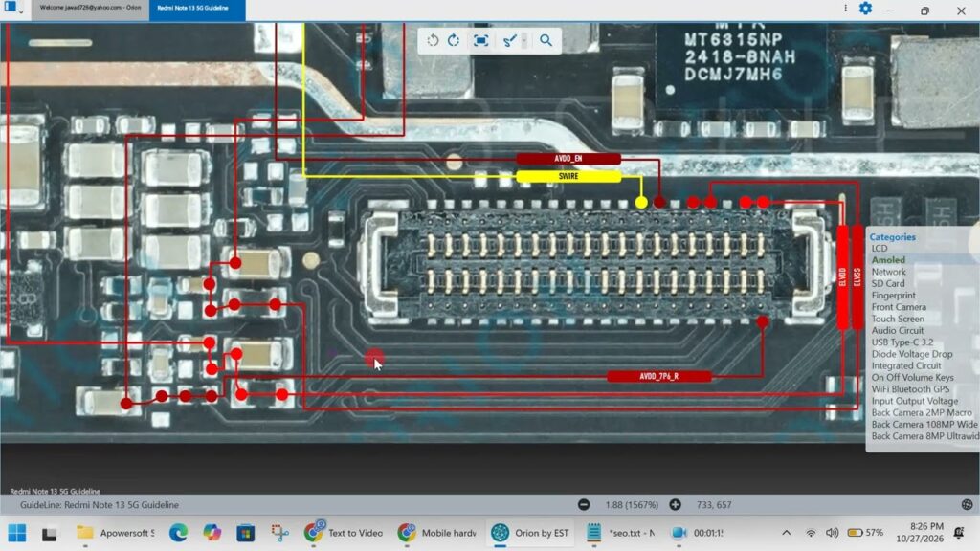This screenshot has height=551, width=980.
Task: Switch to the Welcome Orion tab
Action: [x=90, y=8]
